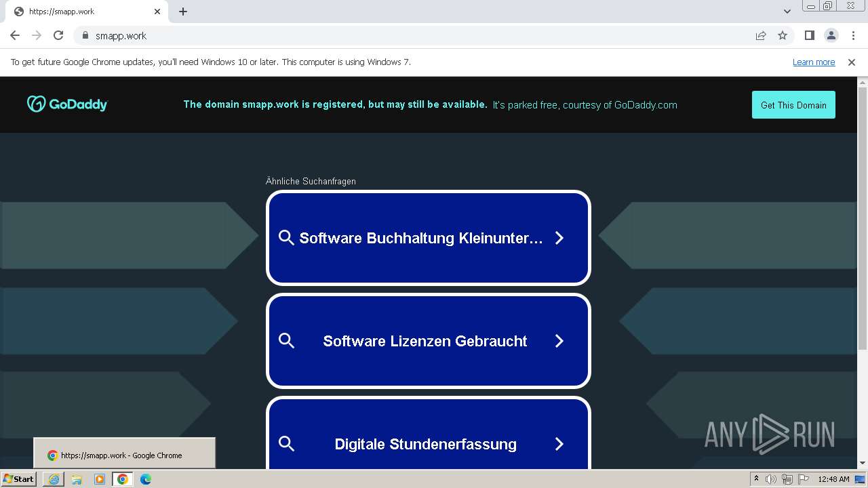The width and height of the screenshot is (868, 488).
Task: Dismiss the Chrome update notification bar
Action: (852, 62)
